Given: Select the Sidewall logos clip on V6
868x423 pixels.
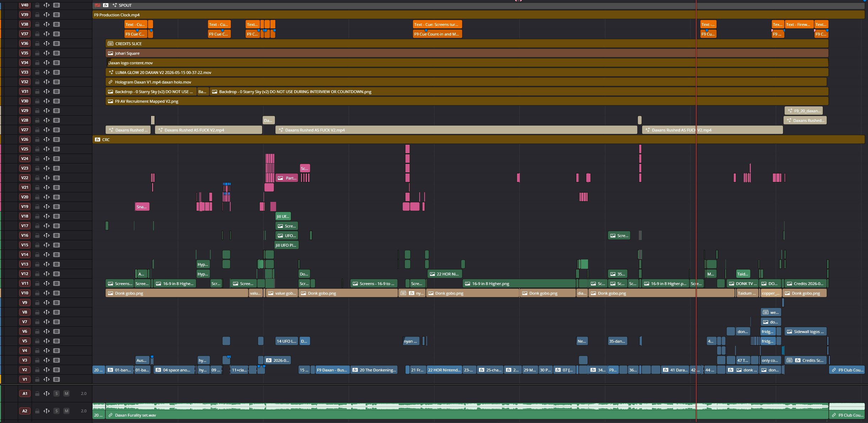Looking at the screenshot, I should coord(805,331).
